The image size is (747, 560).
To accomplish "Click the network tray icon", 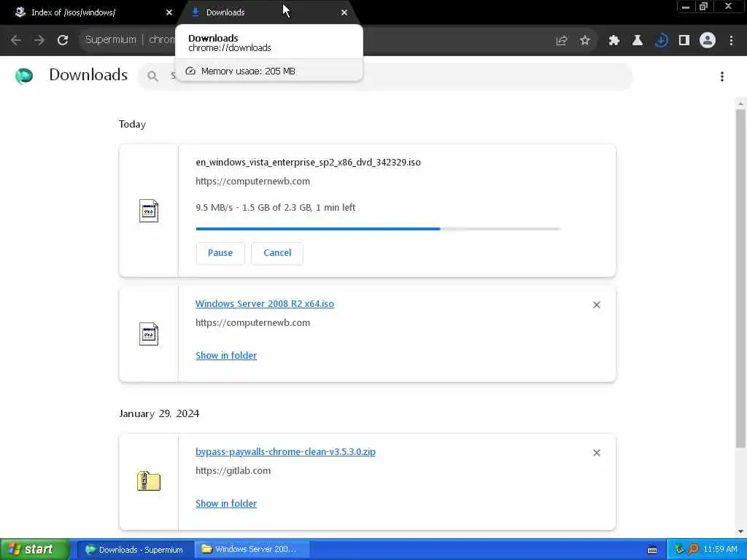I will [x=679, y=550].
